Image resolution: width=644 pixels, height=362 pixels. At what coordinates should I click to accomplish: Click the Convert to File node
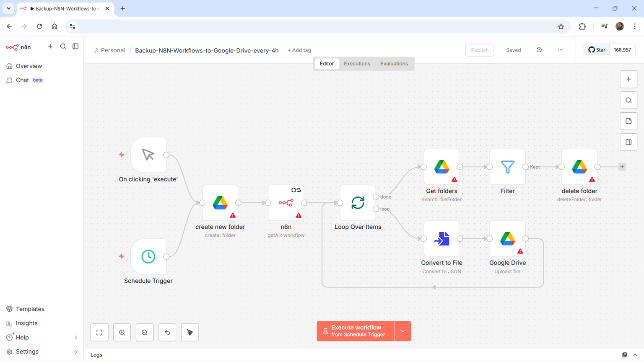coord(441,239)
